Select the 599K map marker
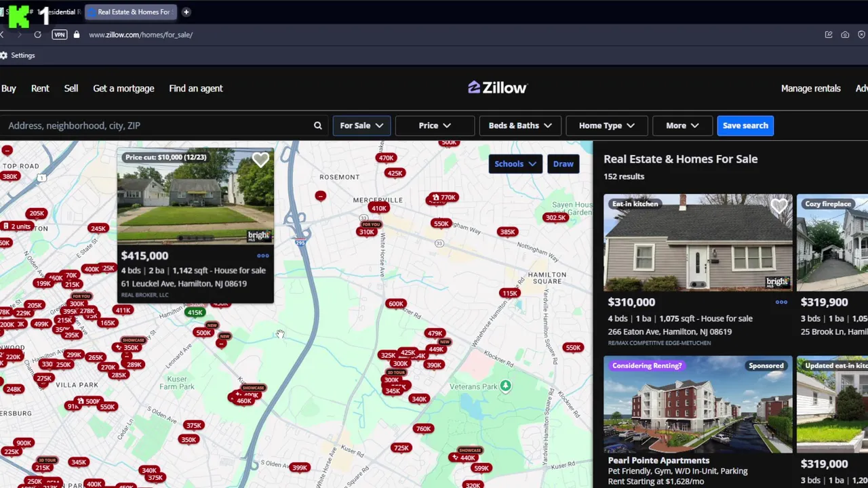 pos(481,468)
